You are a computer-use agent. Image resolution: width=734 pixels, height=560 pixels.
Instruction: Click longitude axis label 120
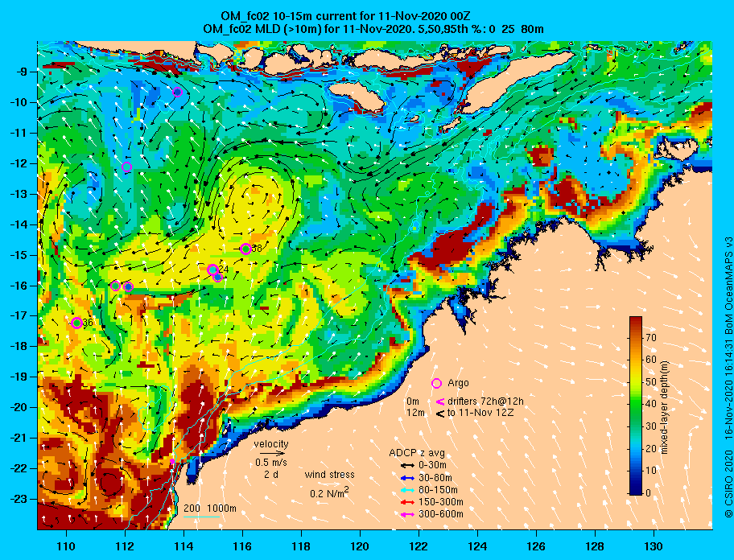click(x=360, y=546)
